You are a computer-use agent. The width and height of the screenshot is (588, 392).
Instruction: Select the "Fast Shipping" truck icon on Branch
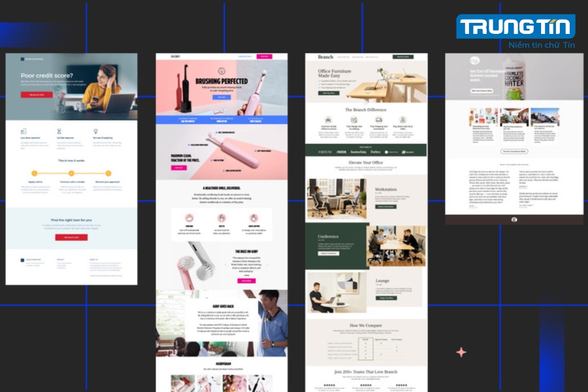379,119
